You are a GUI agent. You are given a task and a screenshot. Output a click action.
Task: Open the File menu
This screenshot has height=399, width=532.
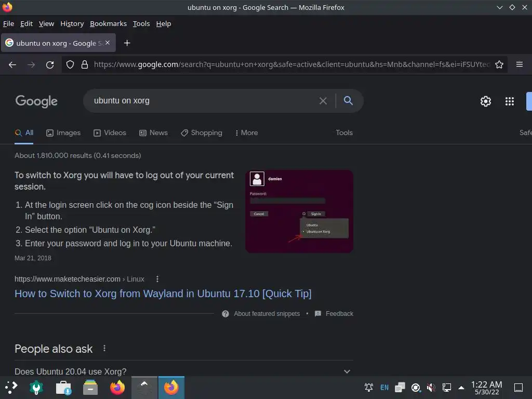tap(8, 24)
